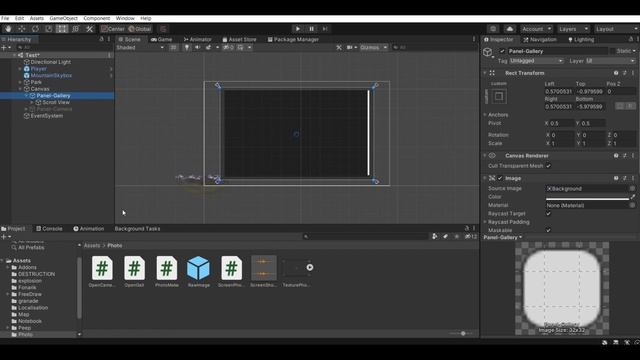The height and width of the screenshot is (360, 640).
Task: Select the Hand tool
Action: [8, 29]
